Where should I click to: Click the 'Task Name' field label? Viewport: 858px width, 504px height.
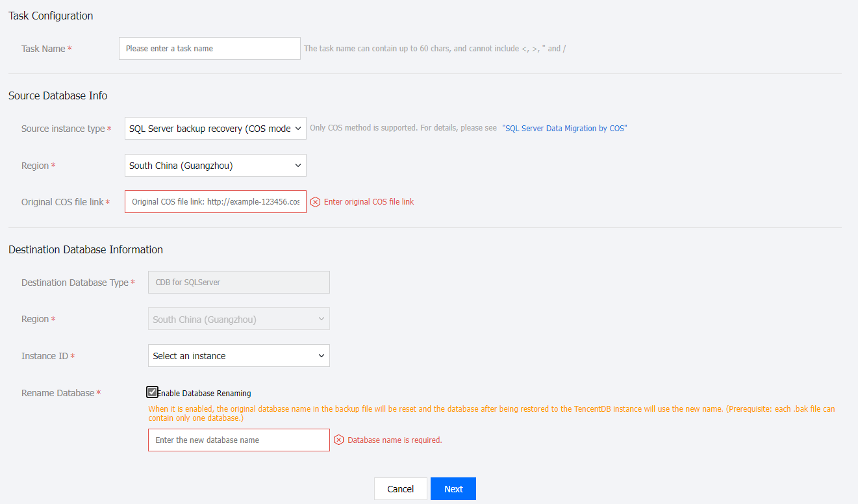pos(43,49)
